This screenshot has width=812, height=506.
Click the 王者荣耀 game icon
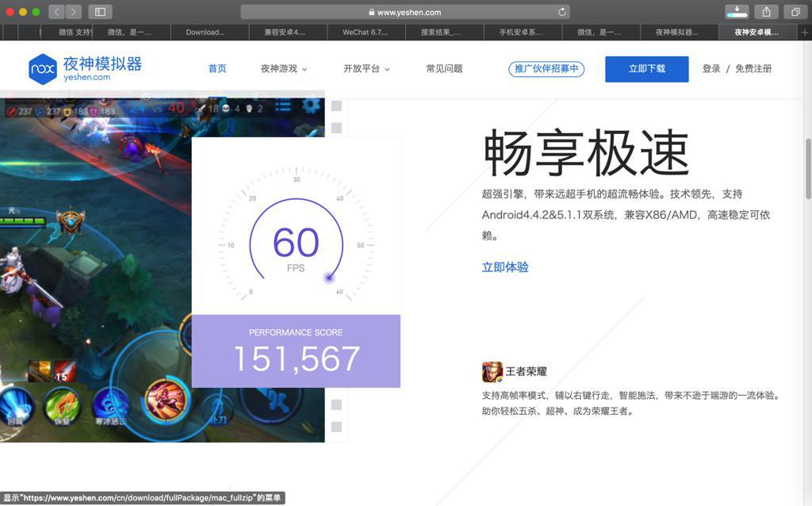pyautogui.click(x=492, y=371)
